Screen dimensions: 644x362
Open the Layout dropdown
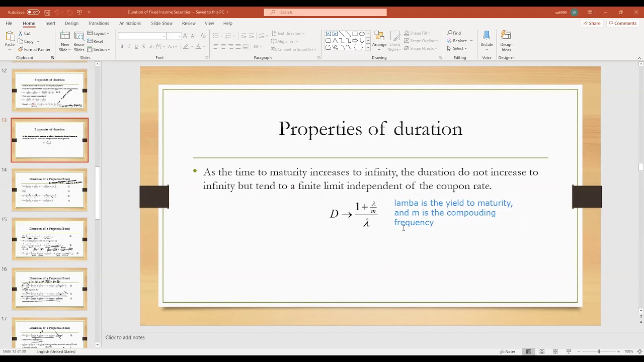(98, 33)
